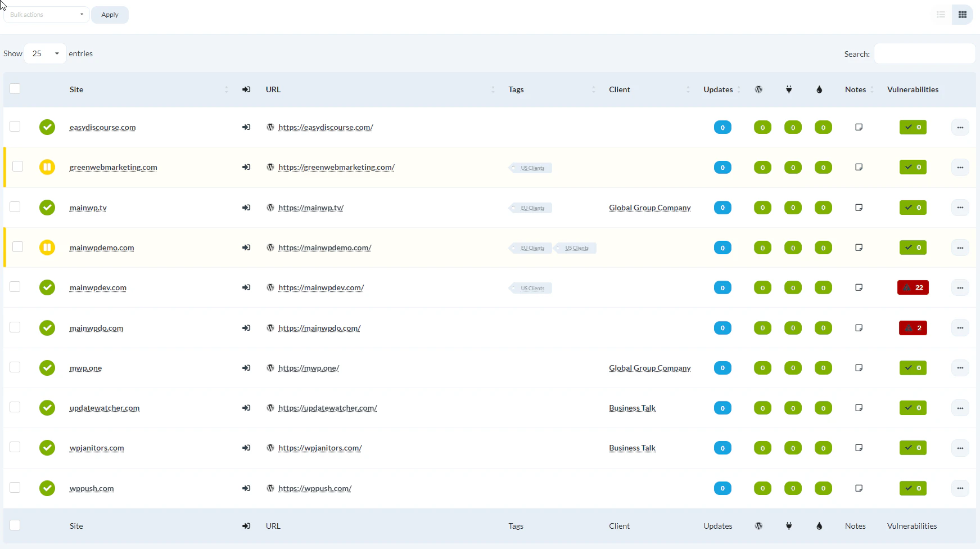
Task: Click WordPress icon beside updatewatcher.com URL
Action: pyautogui.click(x=270, y=408)
